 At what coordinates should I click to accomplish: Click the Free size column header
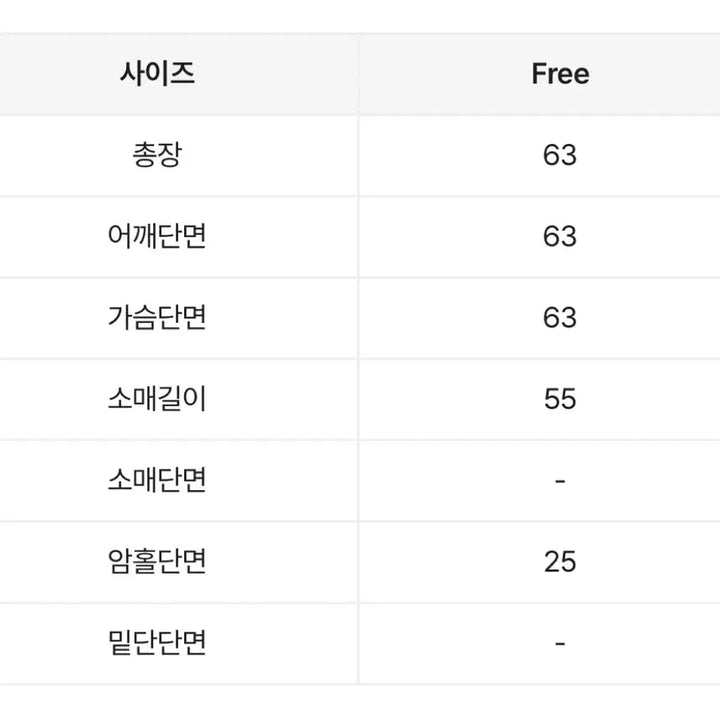tap(560, 74)
